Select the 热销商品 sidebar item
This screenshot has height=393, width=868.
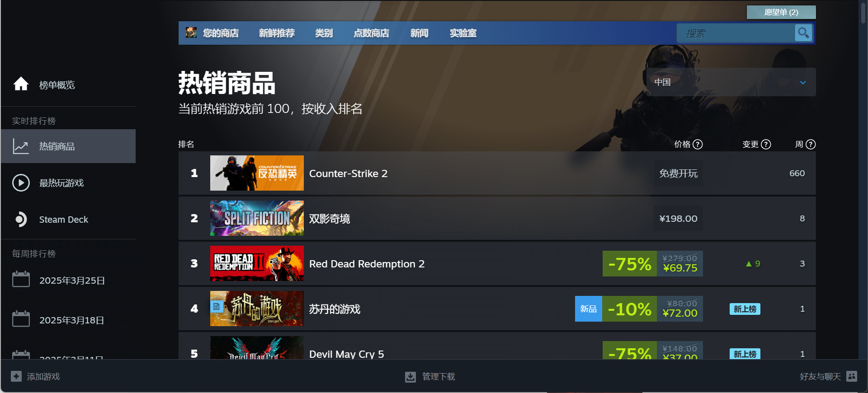click(68, 146)
